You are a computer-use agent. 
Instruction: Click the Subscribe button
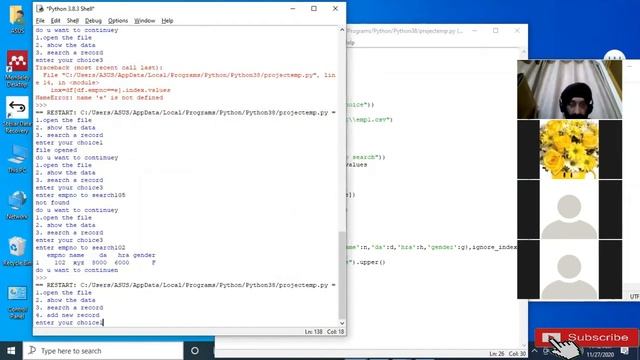(x=586, y=337)
